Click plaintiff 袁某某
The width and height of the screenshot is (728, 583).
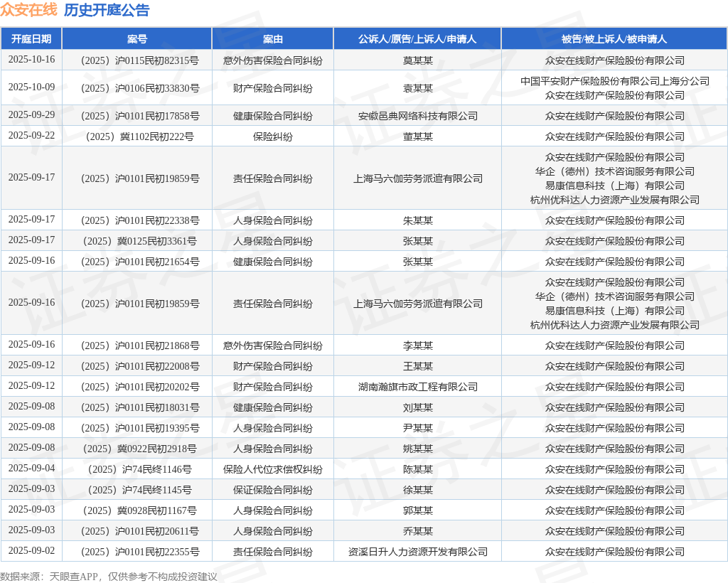coord(418,88)
